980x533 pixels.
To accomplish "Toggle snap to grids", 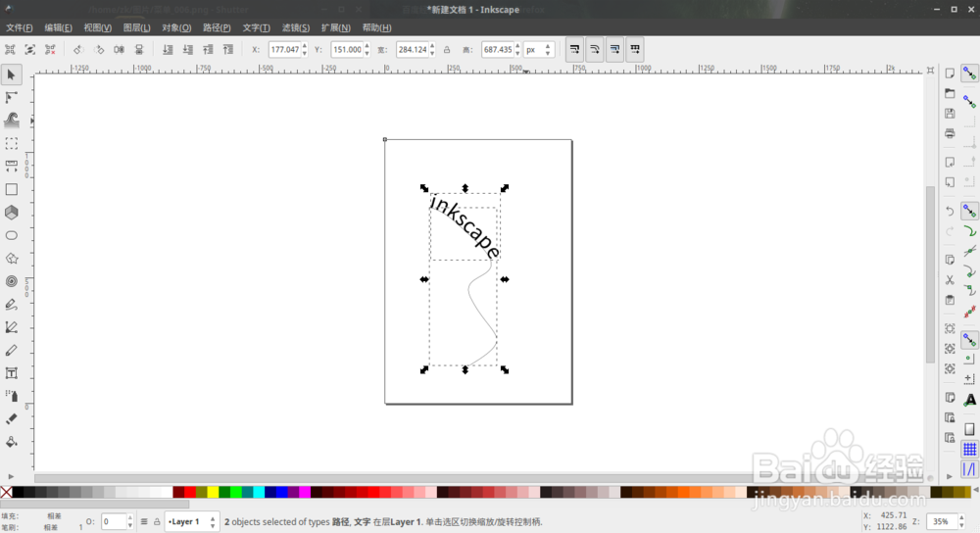I will (969, 449).
